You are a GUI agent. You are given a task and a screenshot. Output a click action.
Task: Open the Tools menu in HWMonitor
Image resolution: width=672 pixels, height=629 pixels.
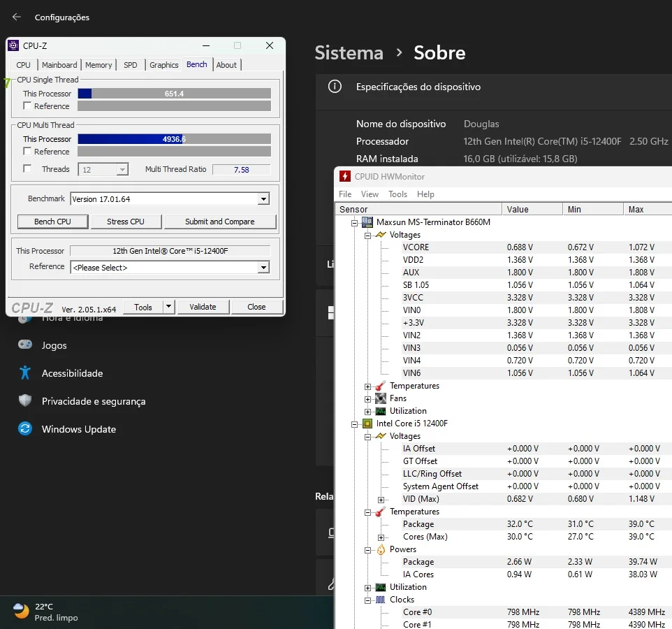397,194
